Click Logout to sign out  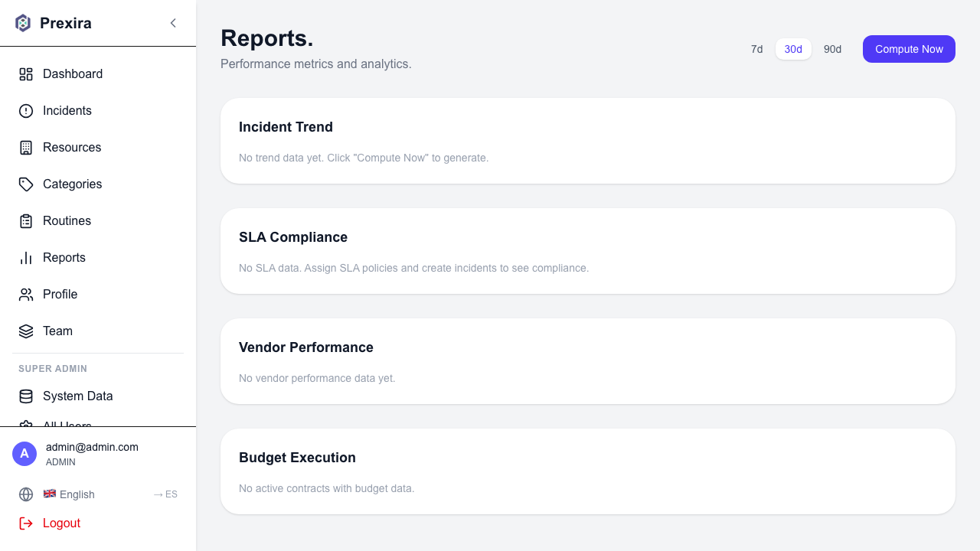click(x=61, y=523)
